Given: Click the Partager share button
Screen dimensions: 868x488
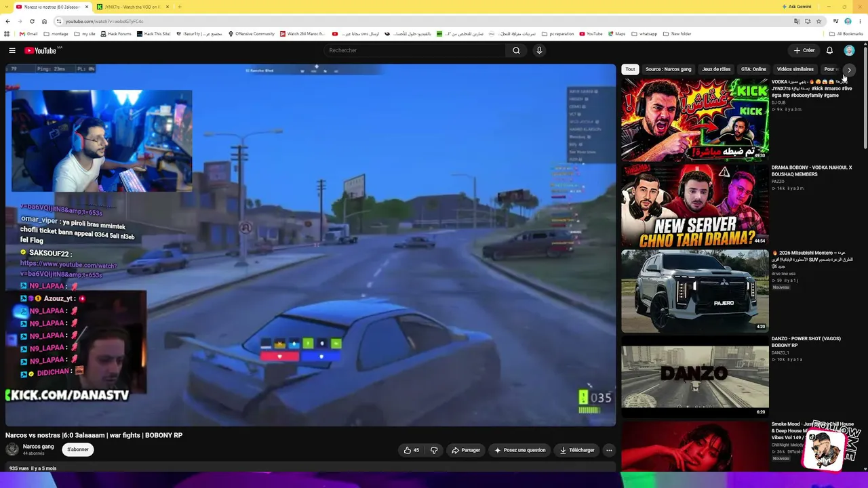Looking at the screenshot, I should 466,450.
